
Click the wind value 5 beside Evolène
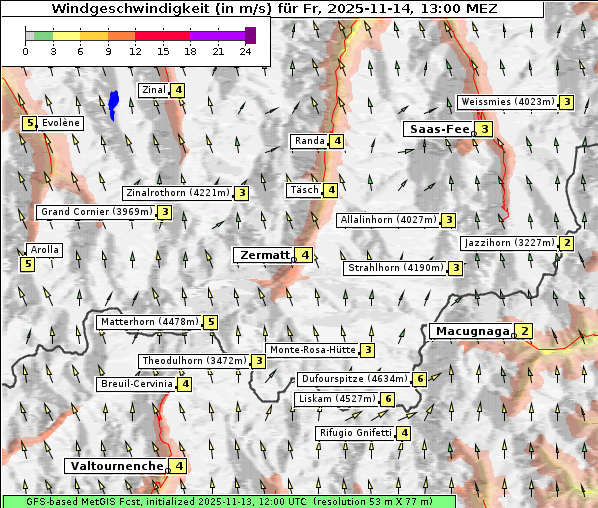[29, 123]
